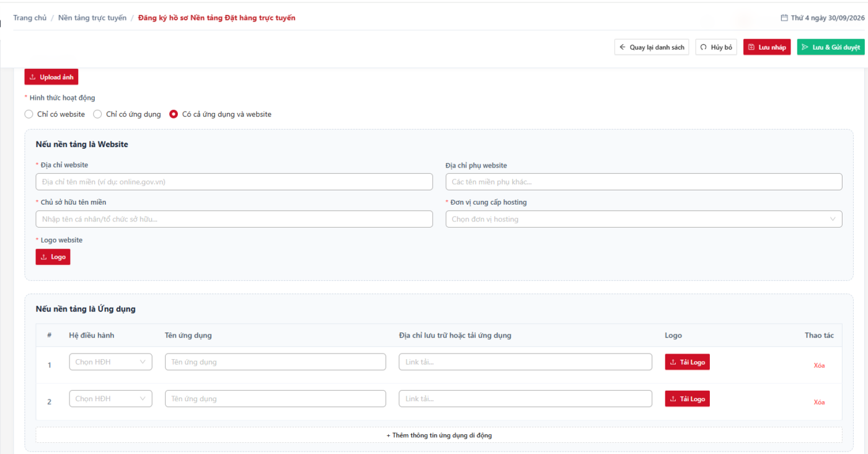The width and height of the screenshot is (868, 454).
Task: Click the date text 'Thứ 4 ngày 30/09/2026'
Action: pyautogui.click(x=827, y=18)
